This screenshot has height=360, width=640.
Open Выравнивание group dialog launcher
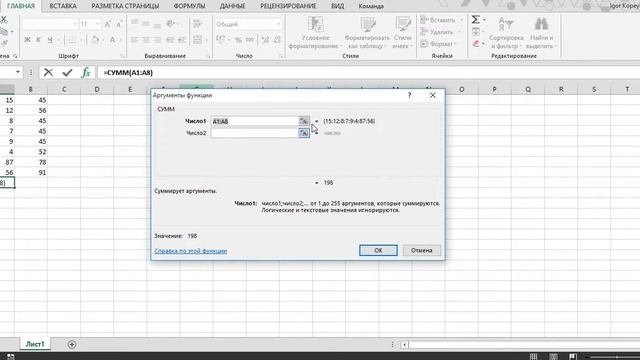pyautogui.click(x=209, y=56)
